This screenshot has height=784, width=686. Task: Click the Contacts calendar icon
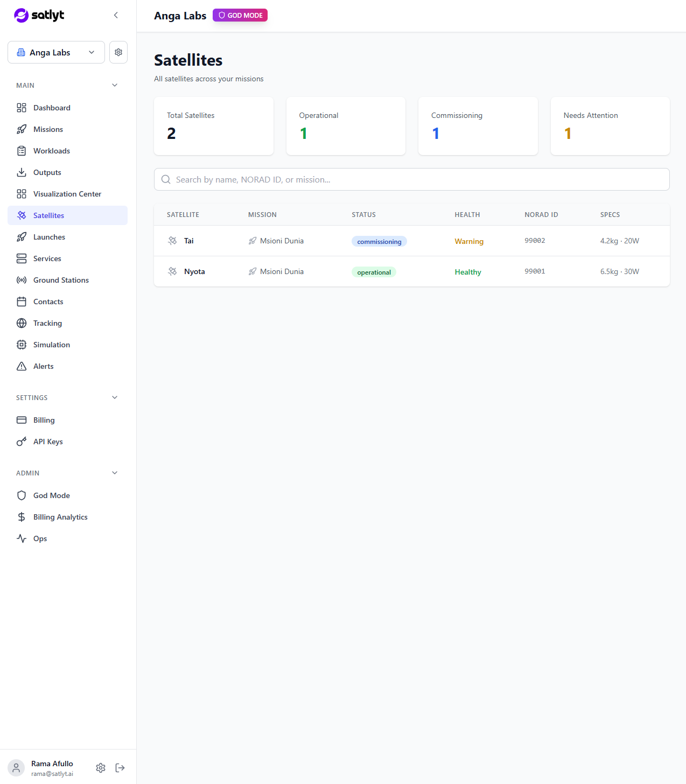pyautogui.click(x=22, y=302)
